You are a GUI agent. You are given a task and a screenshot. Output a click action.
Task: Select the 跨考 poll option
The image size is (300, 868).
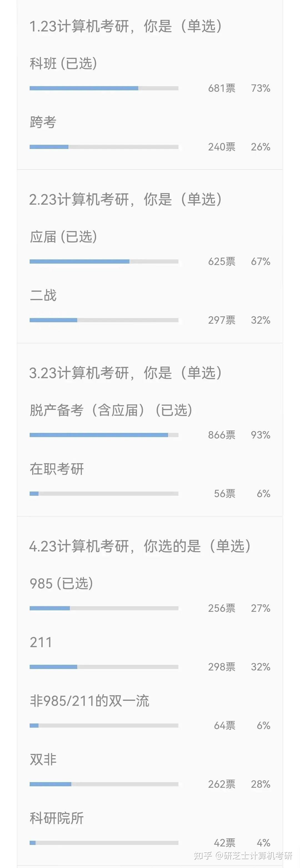pyautogui.click(x=43, y=122)
